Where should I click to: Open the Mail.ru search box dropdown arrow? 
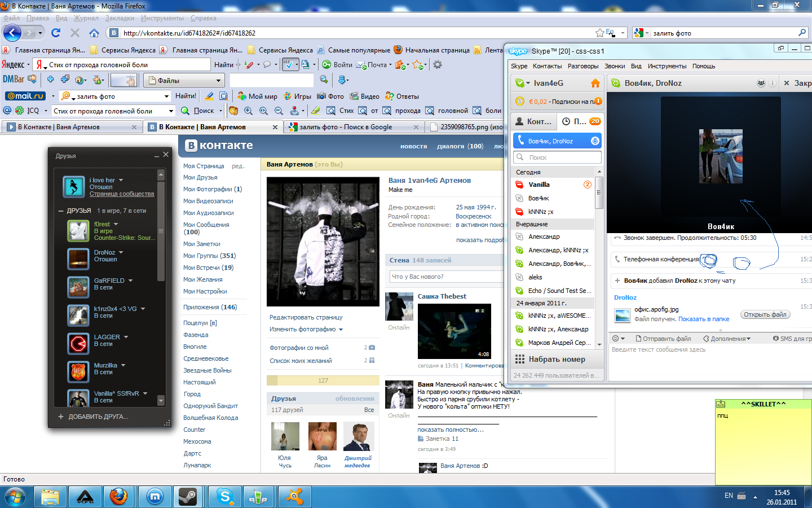coord(166,96)
